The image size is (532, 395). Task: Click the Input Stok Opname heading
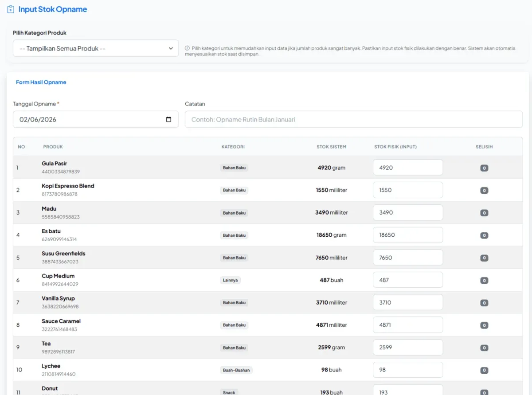pos(52,9)
